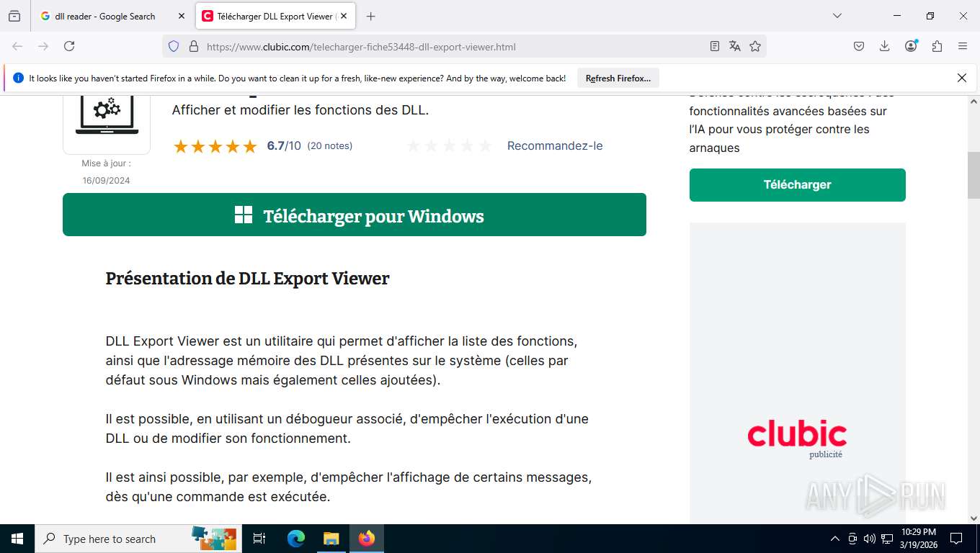Reload the current page
This screenshot has height=553, width=980.
(x=69, y=46)
